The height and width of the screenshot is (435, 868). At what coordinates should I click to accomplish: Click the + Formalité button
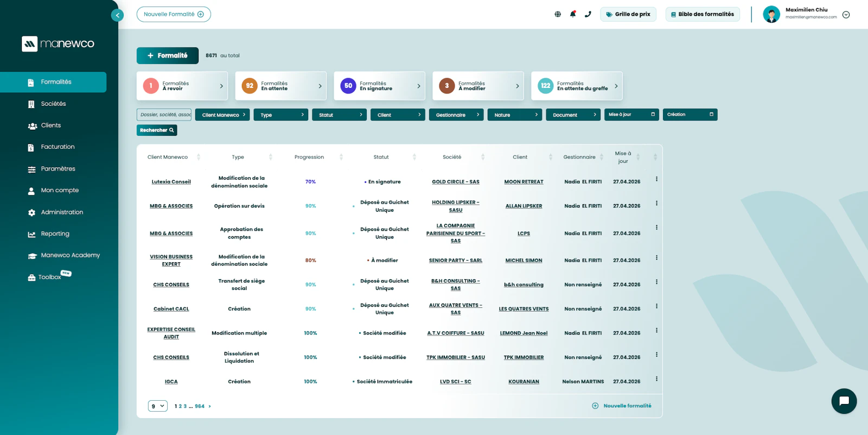tap(168, 55)
